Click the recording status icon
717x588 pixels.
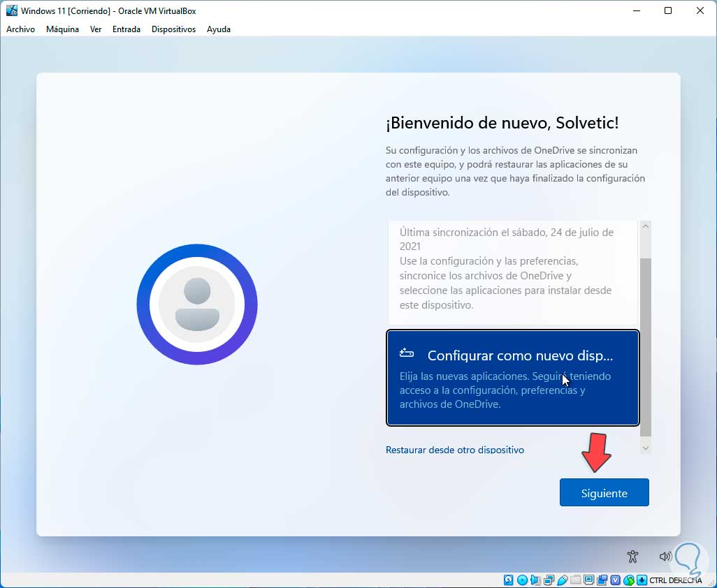coord(602,580)
